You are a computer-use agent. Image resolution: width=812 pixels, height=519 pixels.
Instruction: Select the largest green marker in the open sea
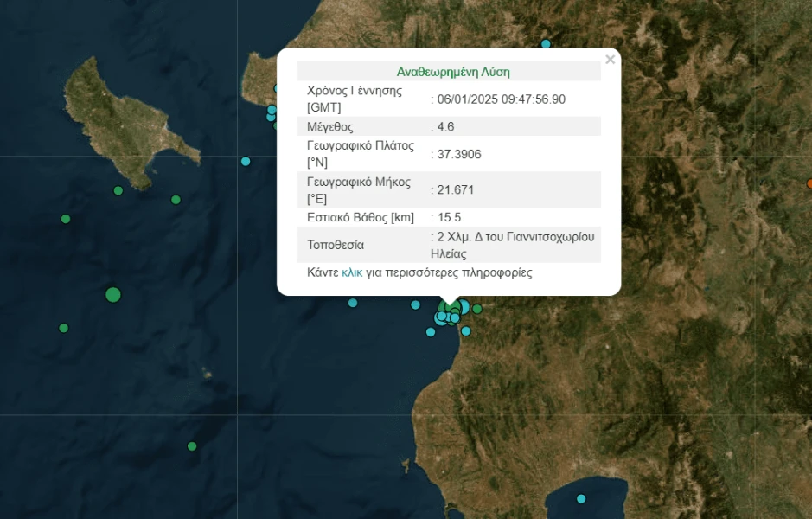coord(113,295)
